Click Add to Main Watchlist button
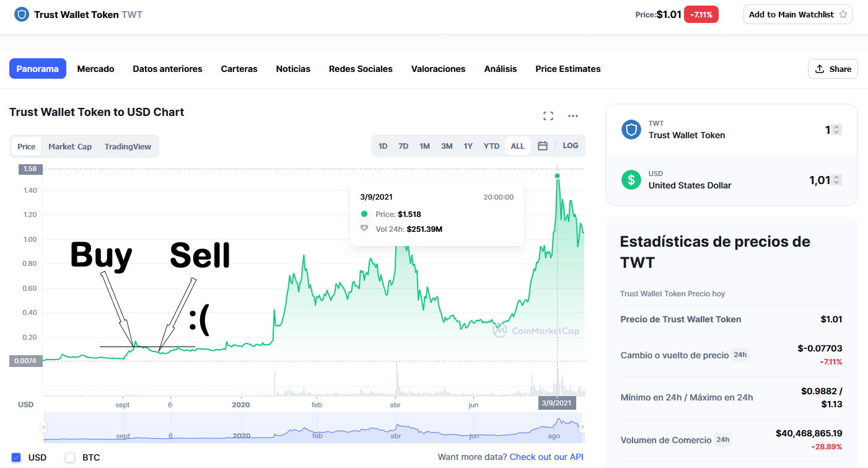The width and height of the screenshot is (868, 468). click(x=798, y=14)
